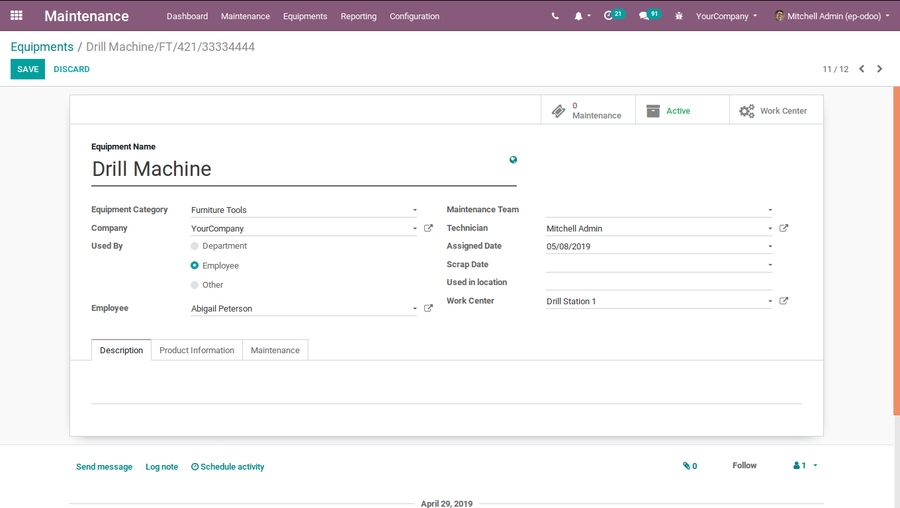Click Schedule activity link

[x=227, y=467]
